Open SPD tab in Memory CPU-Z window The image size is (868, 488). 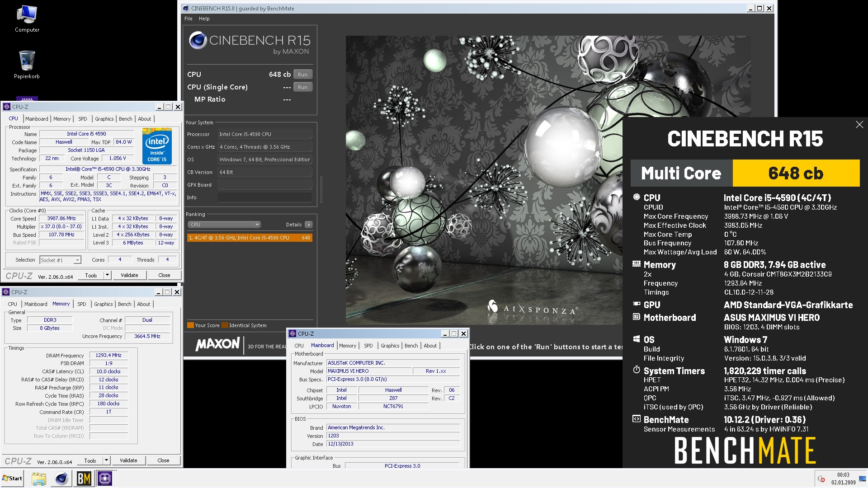point(82,304)
